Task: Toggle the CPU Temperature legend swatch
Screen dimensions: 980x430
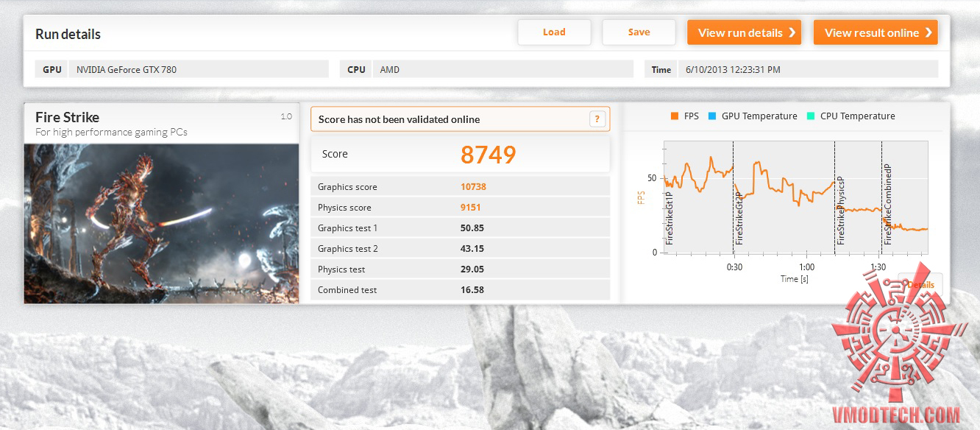Action: point(810,116)
